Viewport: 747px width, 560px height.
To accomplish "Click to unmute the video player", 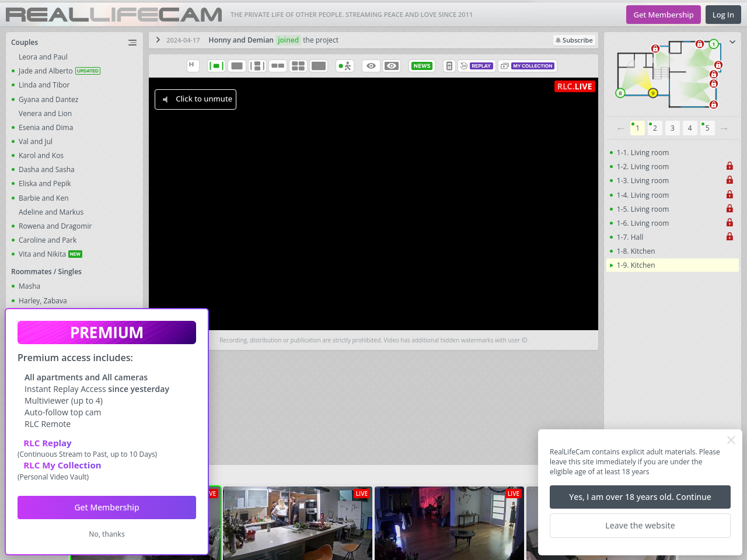I will (x=196, y=99).
